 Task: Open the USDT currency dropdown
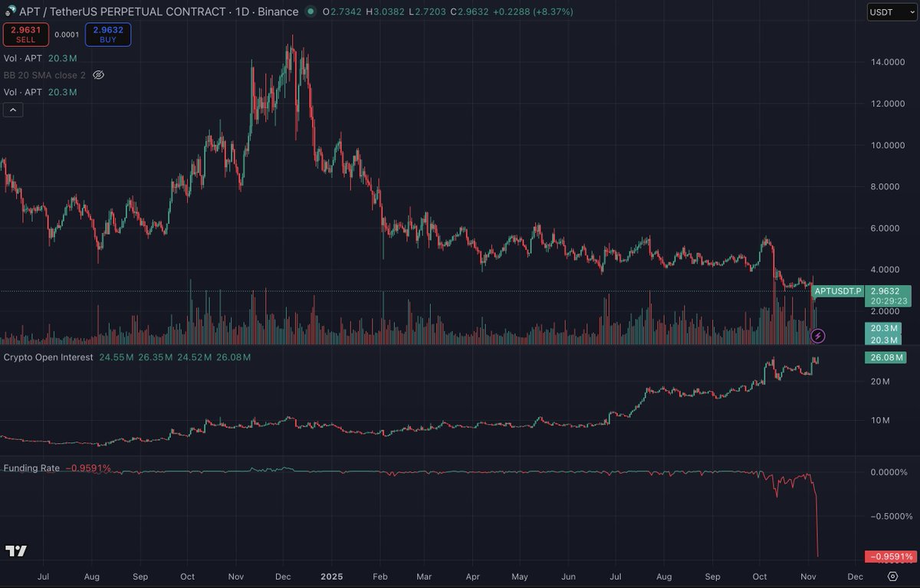click(891, 11)
